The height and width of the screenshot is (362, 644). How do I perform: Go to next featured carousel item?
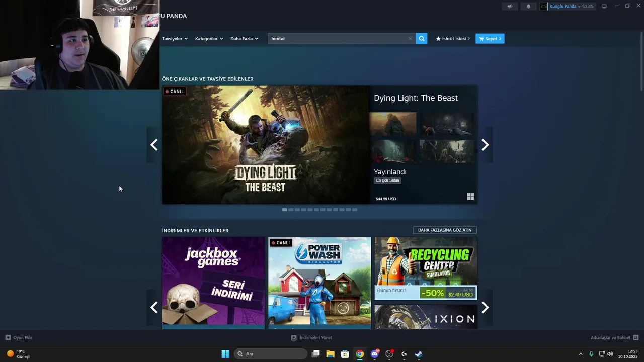pos(485,145)
